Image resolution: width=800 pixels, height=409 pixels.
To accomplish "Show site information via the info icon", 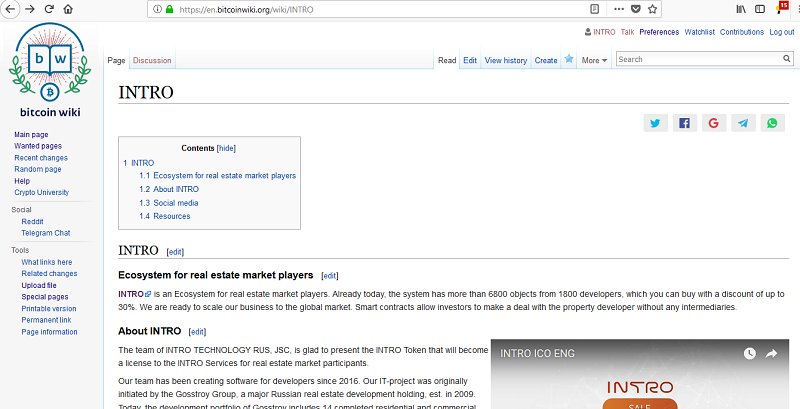I will coord(157,9).
